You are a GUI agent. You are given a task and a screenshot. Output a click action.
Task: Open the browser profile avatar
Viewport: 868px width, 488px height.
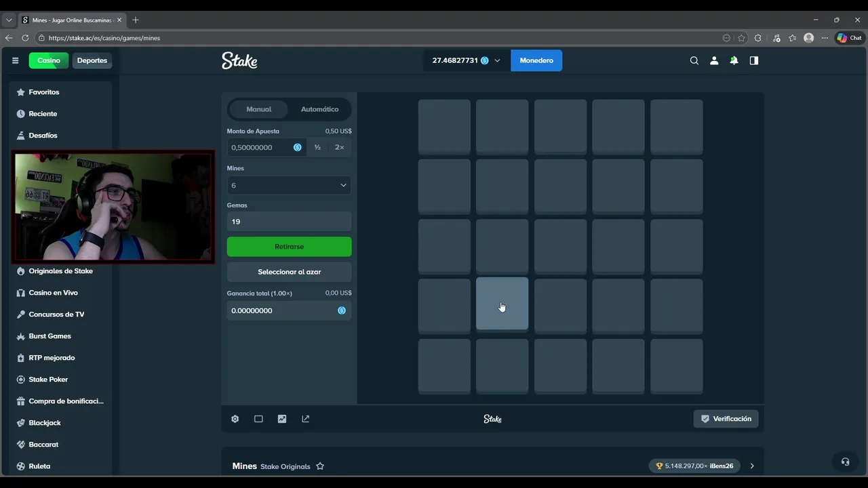(808, 38)
